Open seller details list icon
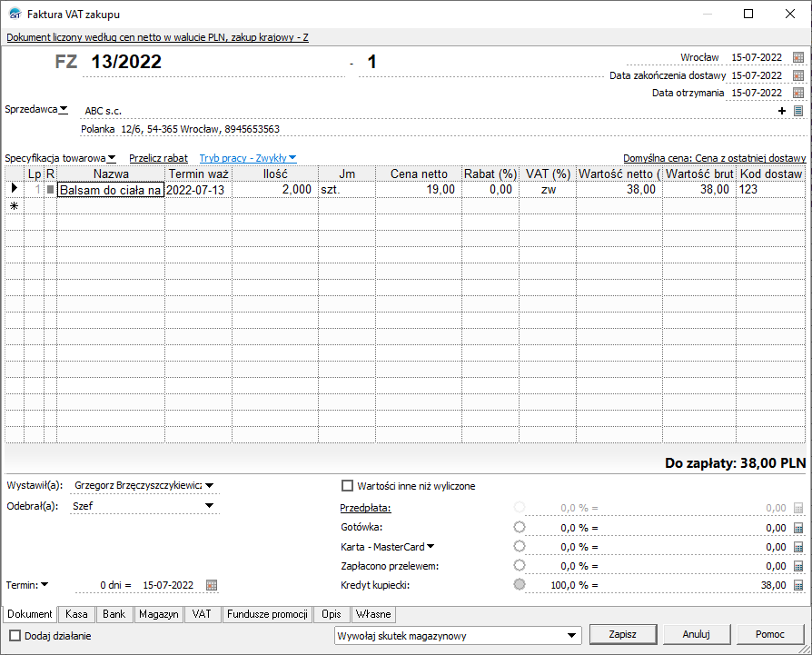812x655 pixels. point(798,111)
